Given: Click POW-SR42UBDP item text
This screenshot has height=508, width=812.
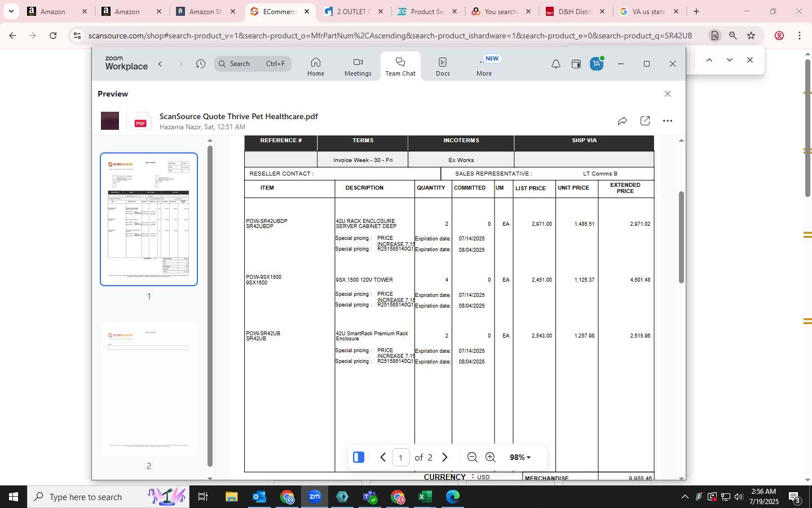Looking at the screenshot, I should click(267, 221).
